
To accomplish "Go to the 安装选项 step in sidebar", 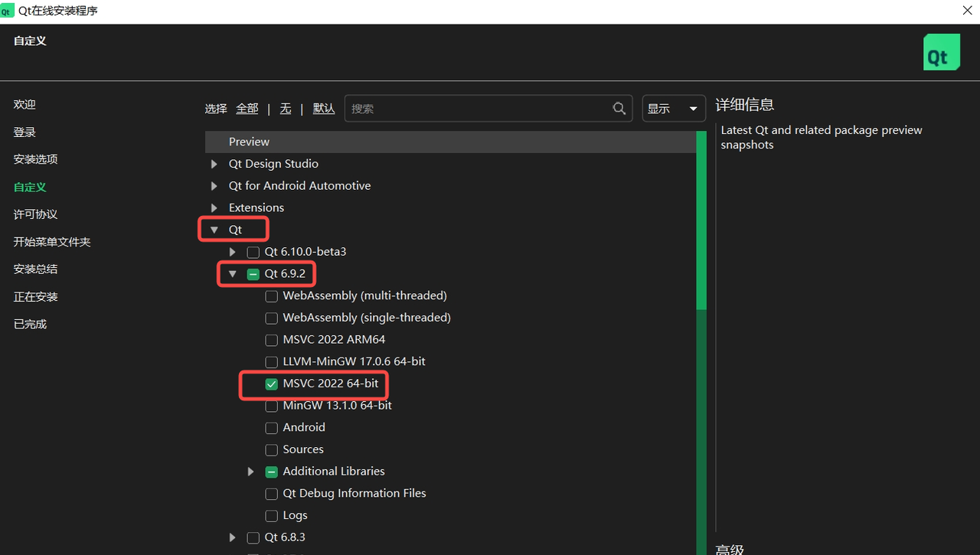I will [x=35, y=159].
